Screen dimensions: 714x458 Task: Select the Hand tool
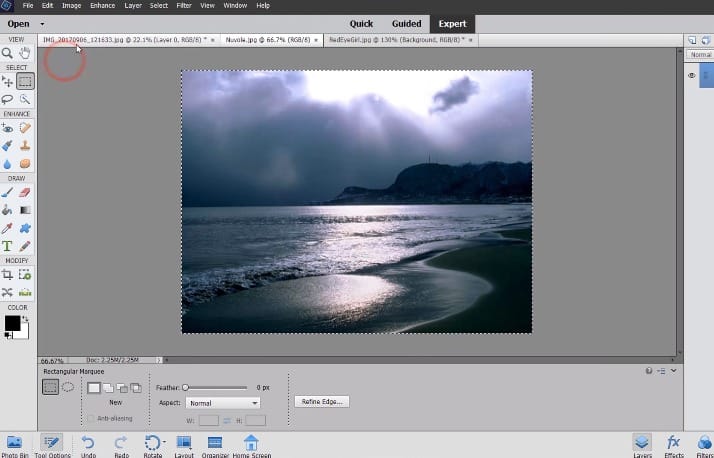coord(25,53)
